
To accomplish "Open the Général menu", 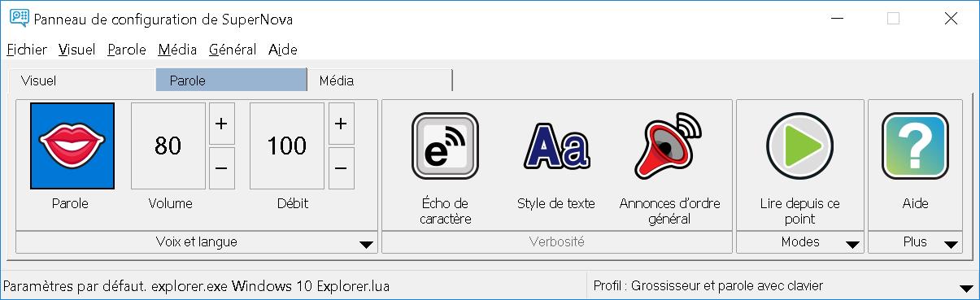I will click(x=233, y=50).
